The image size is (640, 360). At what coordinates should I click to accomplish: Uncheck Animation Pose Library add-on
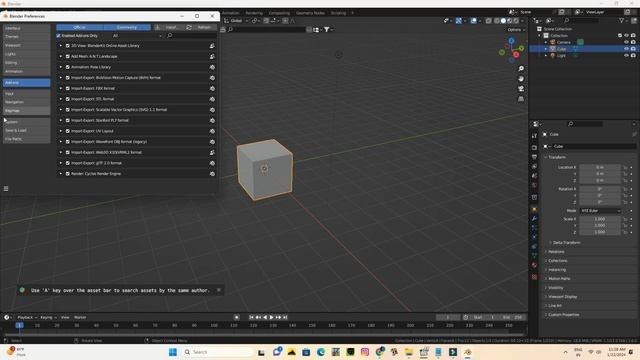coord(68,67)
